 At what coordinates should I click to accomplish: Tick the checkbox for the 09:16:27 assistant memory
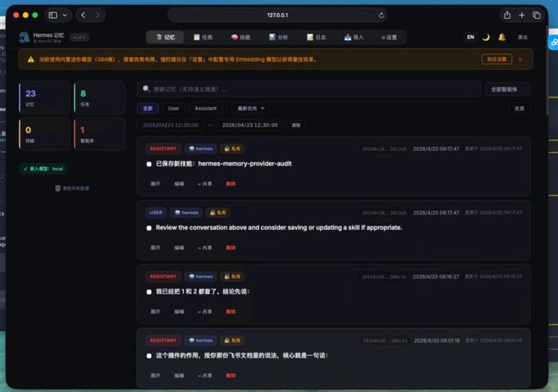click(149, 292)
